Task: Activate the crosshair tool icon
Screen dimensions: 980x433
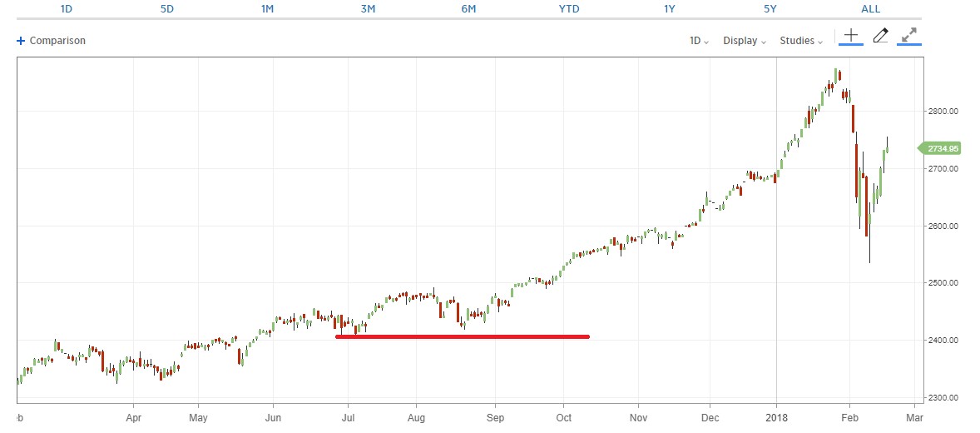Action: (x=851, y=35)
